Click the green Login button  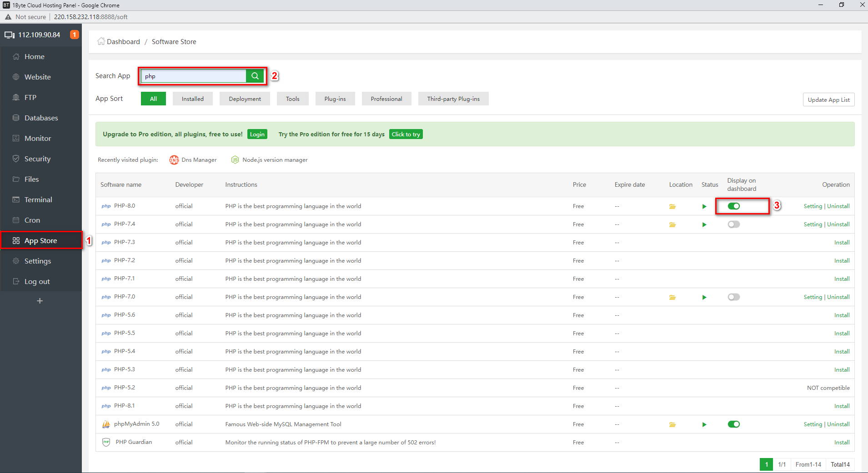pos(257,134)
